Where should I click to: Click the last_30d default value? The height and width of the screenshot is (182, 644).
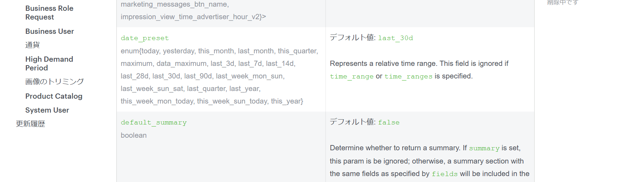coord(396,38)
